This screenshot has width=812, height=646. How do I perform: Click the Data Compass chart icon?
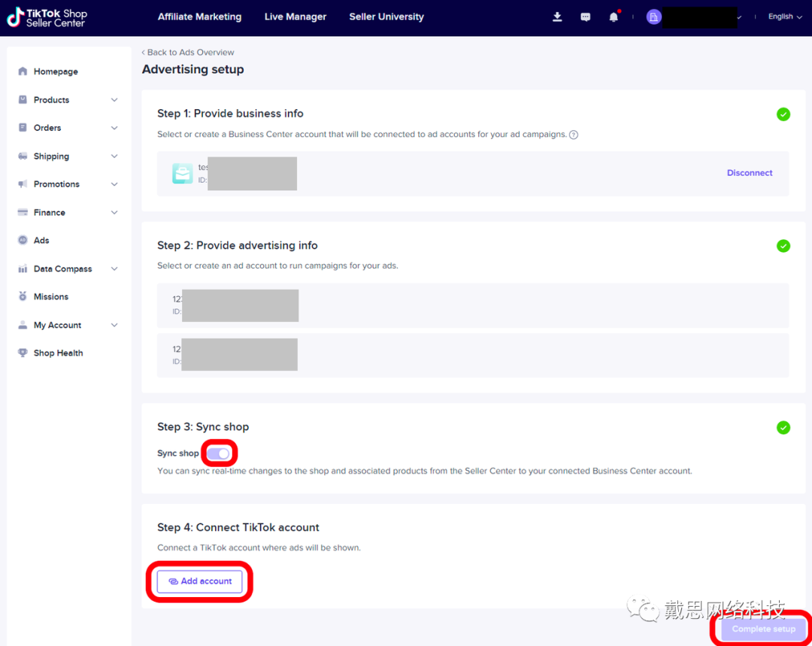coord(23,268)
